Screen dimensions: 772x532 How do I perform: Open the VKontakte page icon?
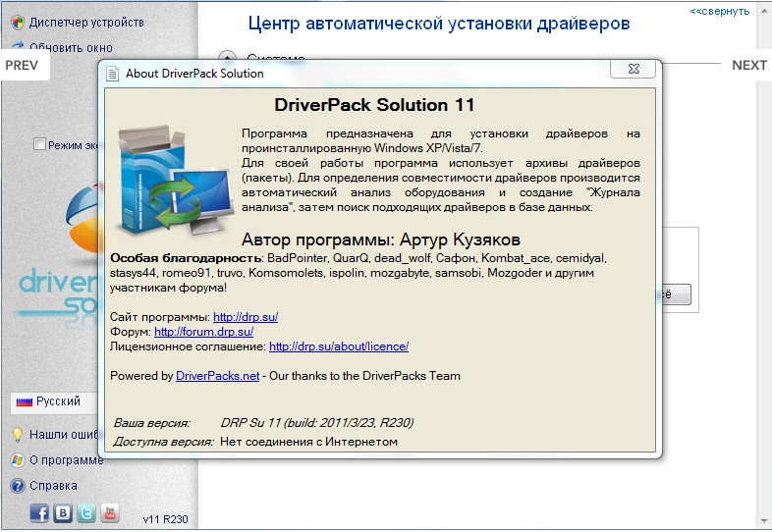(x=63, y=513)
